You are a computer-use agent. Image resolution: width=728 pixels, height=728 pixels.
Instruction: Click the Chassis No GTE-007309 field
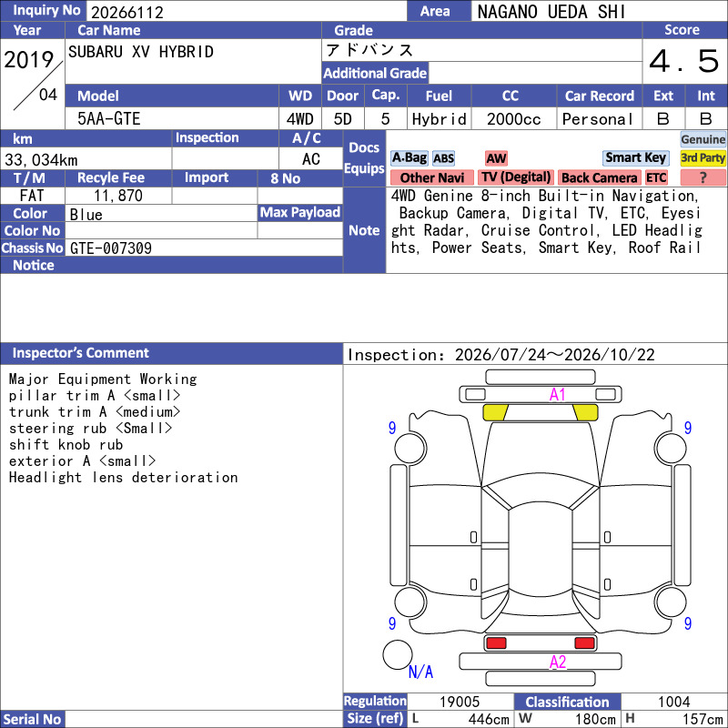point(204,248)
